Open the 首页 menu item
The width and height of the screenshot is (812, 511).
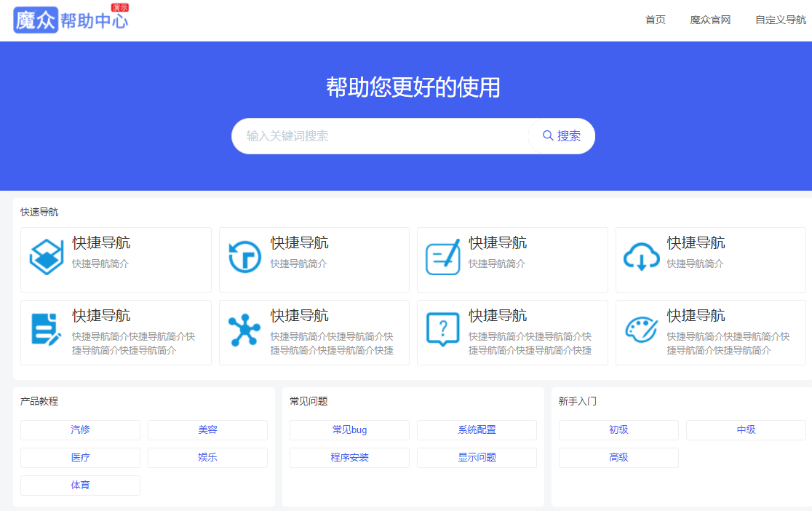[x=654, y=20]
